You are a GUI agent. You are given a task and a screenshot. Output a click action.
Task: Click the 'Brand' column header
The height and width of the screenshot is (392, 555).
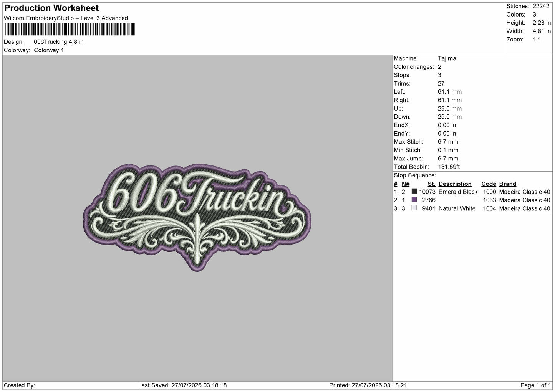(507, 184)
